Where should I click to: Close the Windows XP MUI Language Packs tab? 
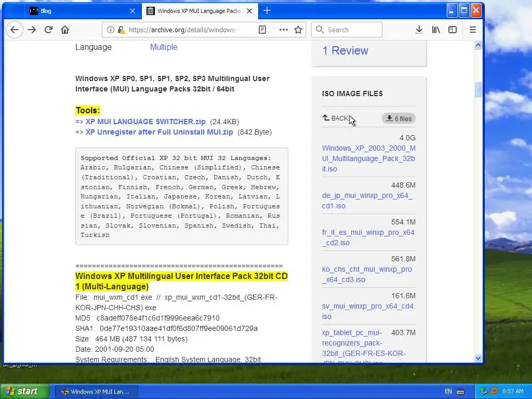point(249,11)
